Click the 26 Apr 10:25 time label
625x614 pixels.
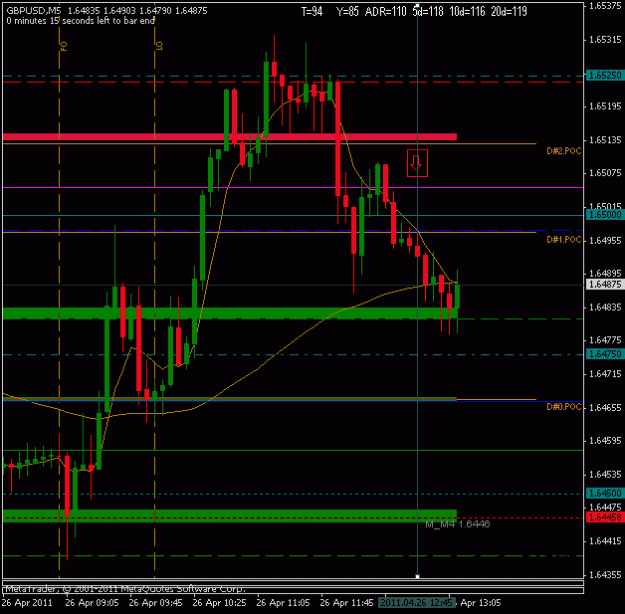coord(220,602)
